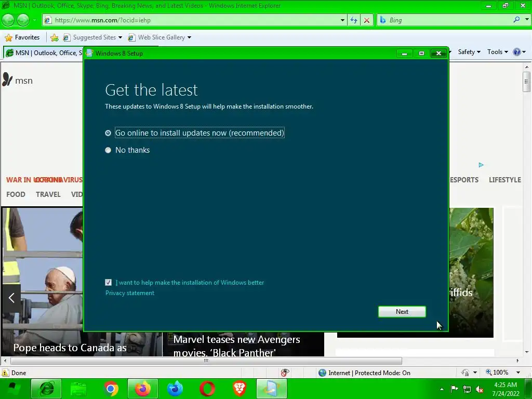
Task: Click the muted volume tray icon
Action: pos(480,389)
